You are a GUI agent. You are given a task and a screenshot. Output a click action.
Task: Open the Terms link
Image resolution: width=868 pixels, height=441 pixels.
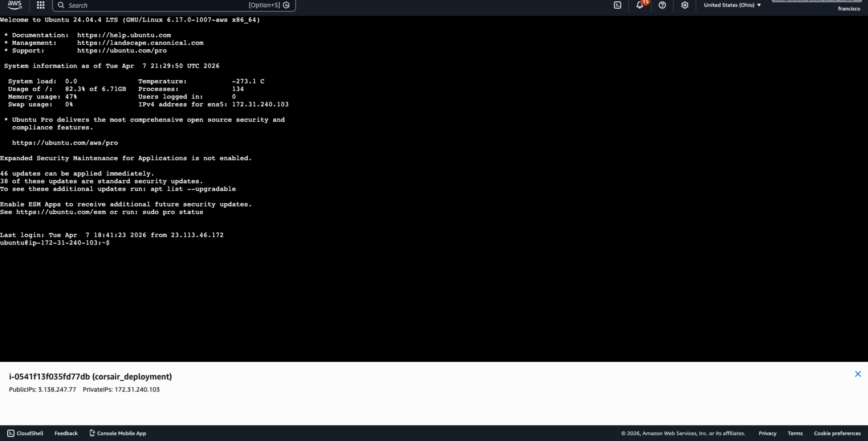click(795, 433)
